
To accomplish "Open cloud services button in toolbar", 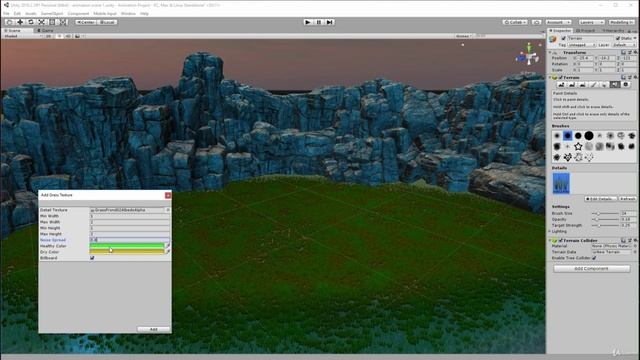I will (536, 22).
